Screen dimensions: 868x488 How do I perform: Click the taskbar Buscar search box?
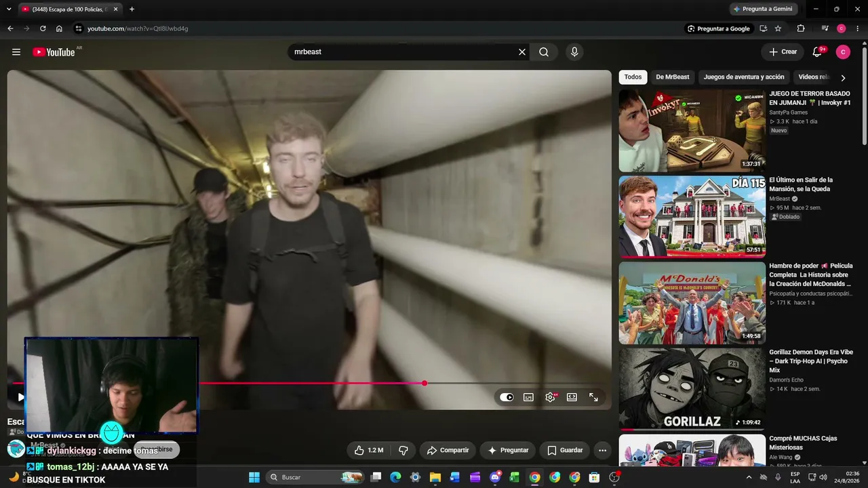315,477
